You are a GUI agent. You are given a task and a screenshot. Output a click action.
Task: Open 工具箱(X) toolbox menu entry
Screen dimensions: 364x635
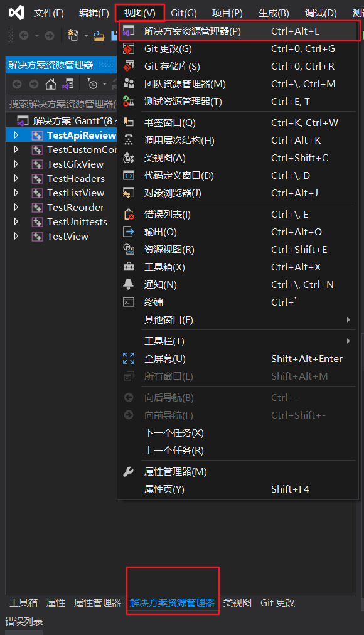coord(238,267)
